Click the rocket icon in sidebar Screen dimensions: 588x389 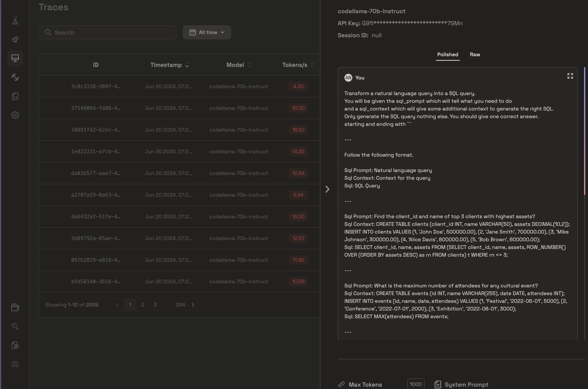pyautogui.click(x=15, y=39)
